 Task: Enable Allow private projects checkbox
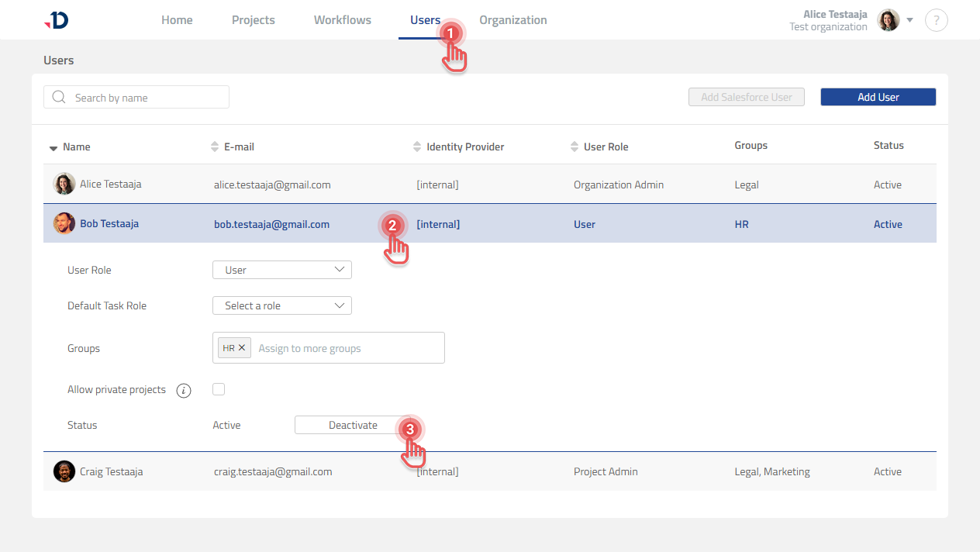tap(219, 389)
